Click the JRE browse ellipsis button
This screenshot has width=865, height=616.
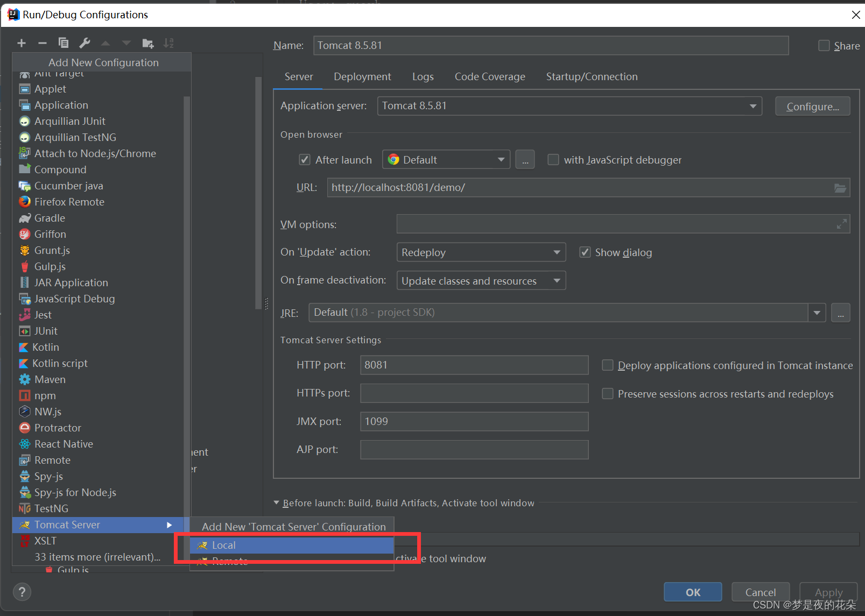coord(841,313)
